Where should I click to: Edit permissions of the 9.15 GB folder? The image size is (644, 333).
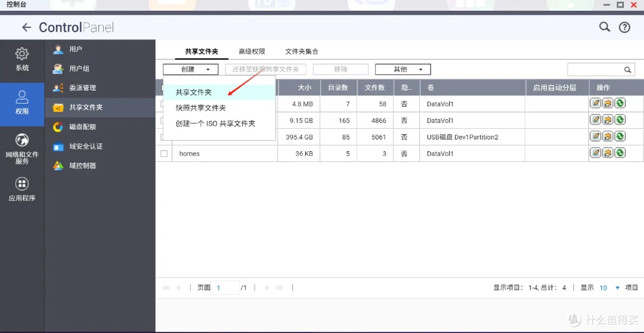pos(608,120)
